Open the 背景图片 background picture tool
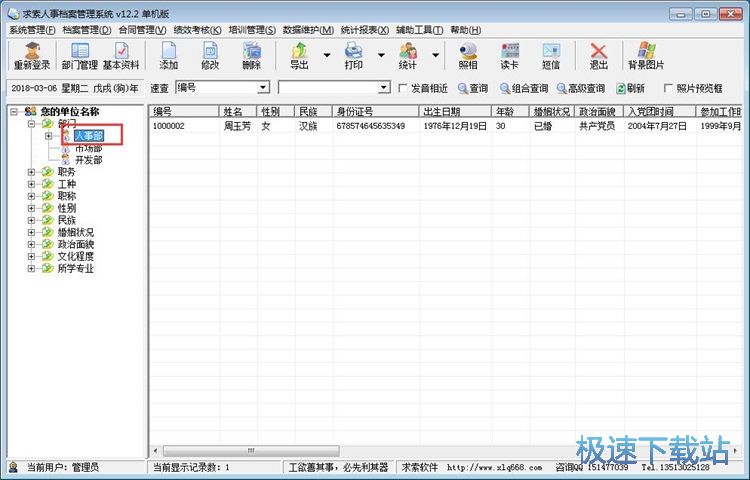This screenshot has width=750, height=480. (646, 56)
